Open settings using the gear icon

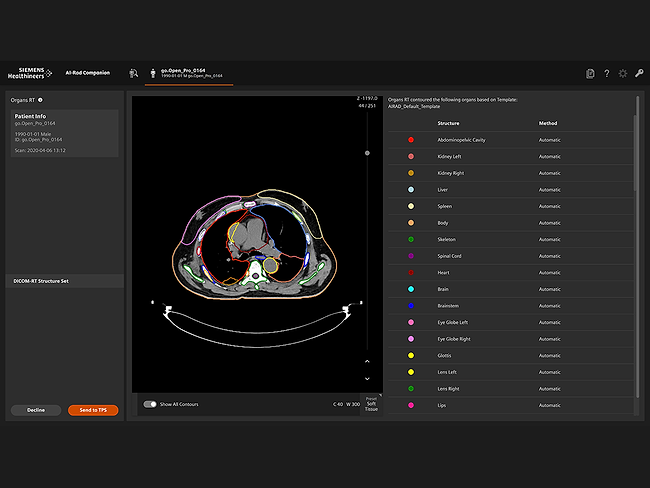tap(623, 73)
